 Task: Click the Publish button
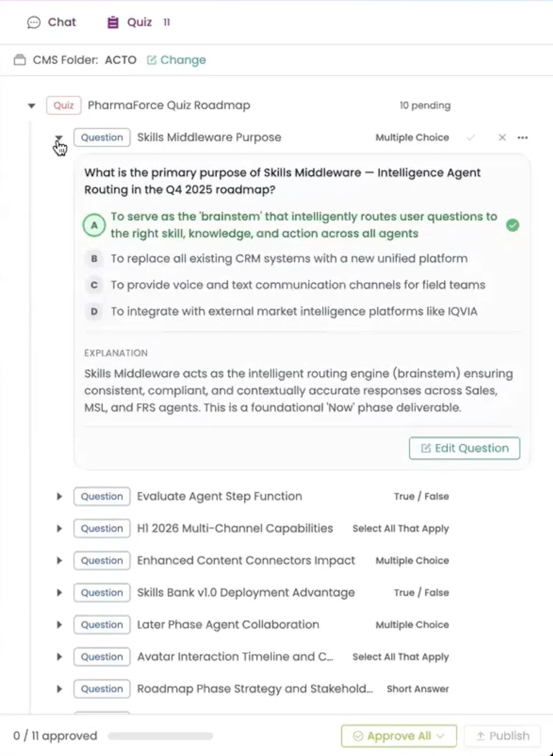click(503, 735)
